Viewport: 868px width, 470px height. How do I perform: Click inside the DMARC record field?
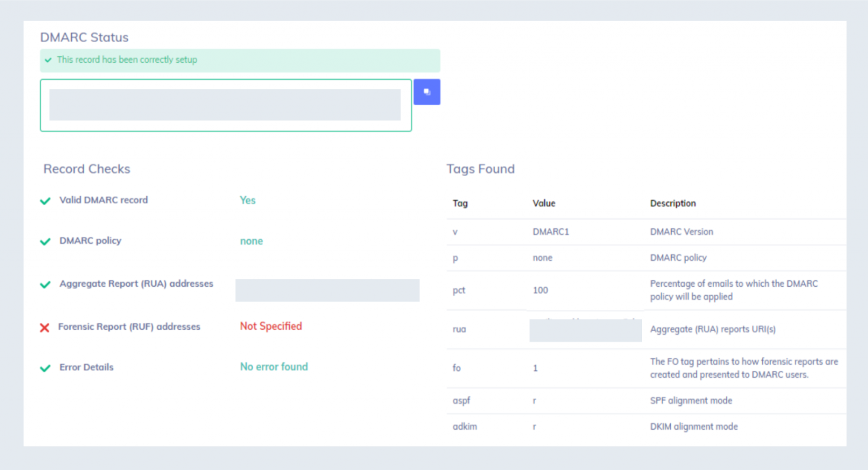(225, 105)
